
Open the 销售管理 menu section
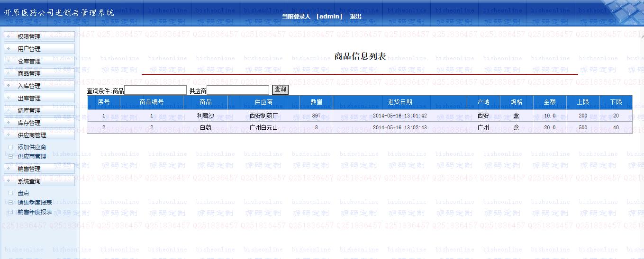pyautogui.click(x=39, y=169)
